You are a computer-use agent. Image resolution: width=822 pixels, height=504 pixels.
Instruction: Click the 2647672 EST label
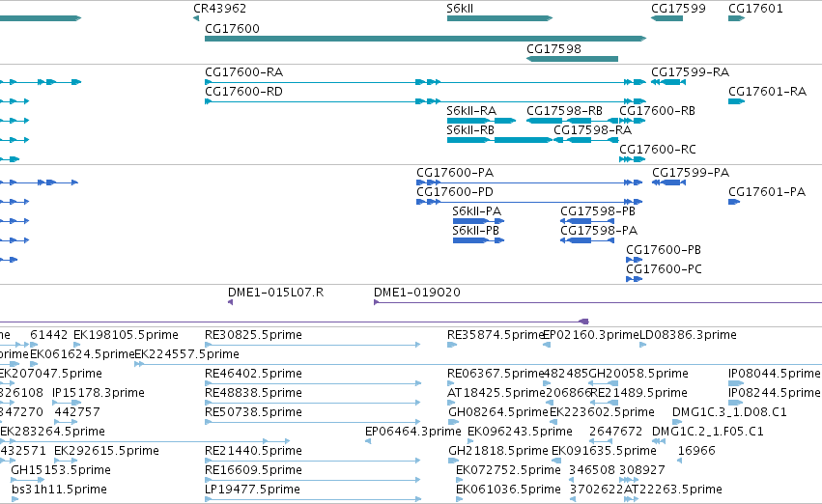coord(615,432)
